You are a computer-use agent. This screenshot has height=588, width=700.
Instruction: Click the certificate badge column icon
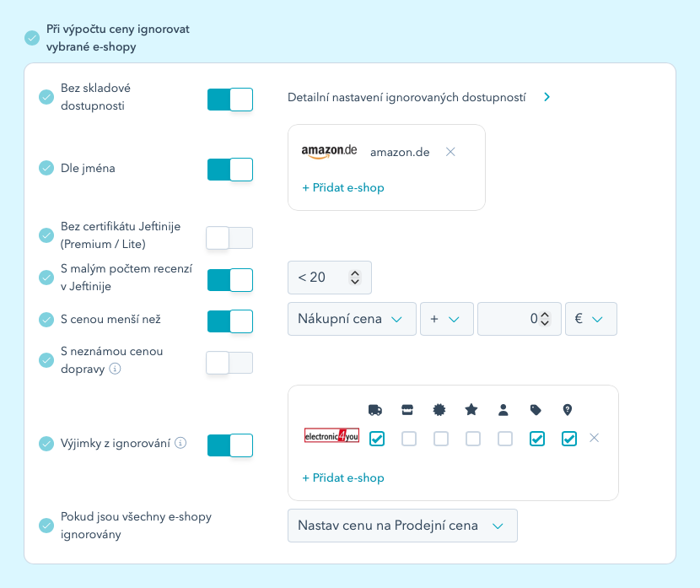tap(439, 410)
